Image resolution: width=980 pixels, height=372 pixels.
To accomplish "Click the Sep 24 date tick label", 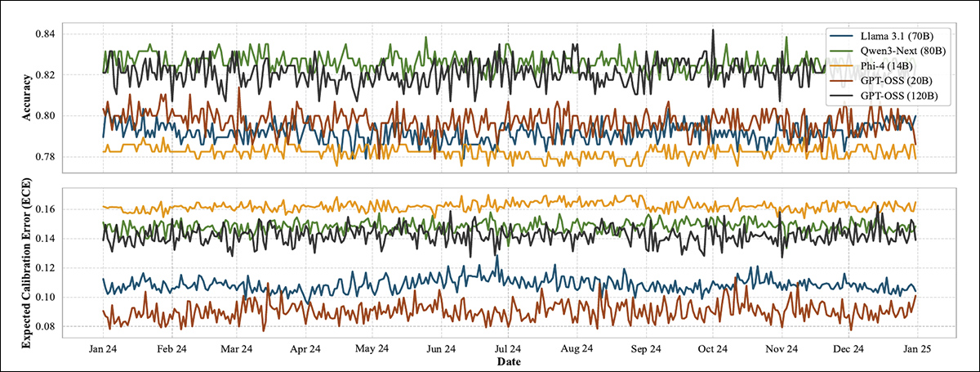I will [x=645, y=347].
